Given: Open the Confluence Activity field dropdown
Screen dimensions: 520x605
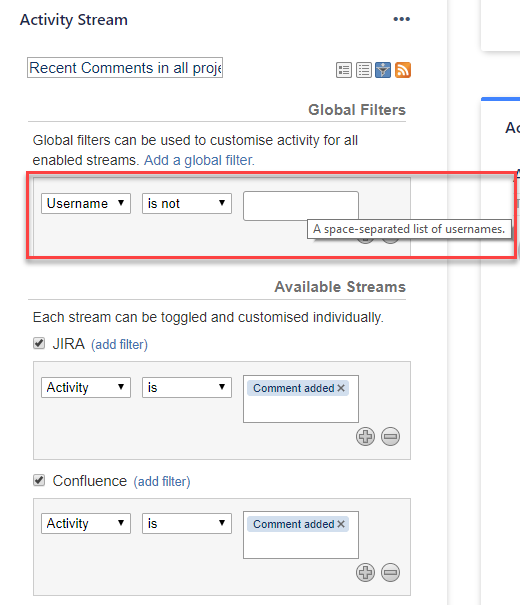Looking at the screenshot, I should [x=86, y=524].
